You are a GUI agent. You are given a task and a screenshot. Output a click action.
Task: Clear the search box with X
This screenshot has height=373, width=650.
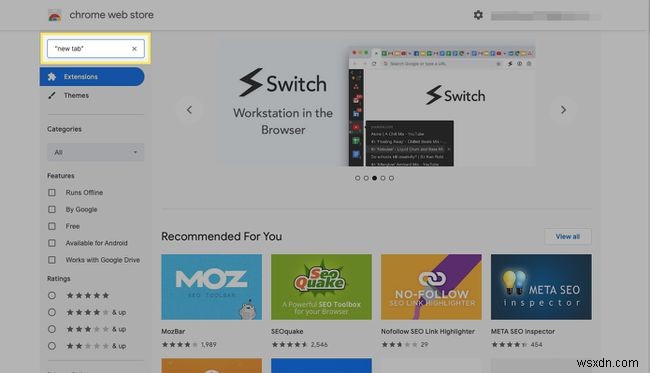click(134, 48)
